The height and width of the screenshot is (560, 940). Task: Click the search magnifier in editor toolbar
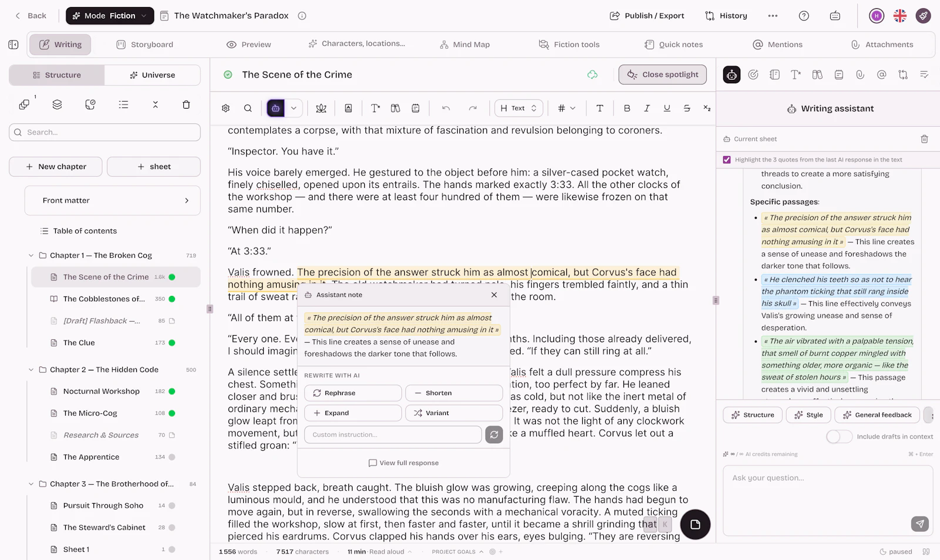[x=248, y=108]
